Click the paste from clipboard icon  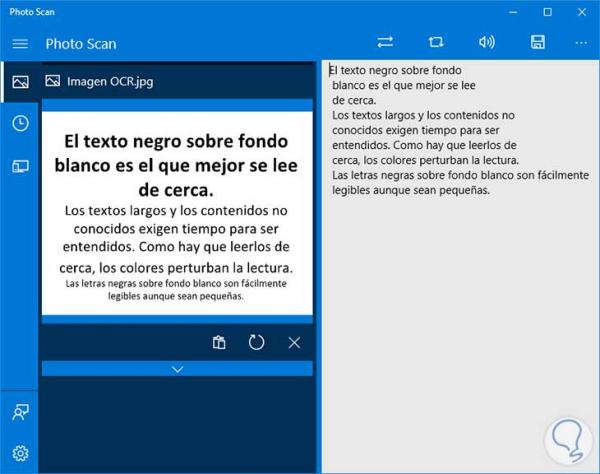219,342
